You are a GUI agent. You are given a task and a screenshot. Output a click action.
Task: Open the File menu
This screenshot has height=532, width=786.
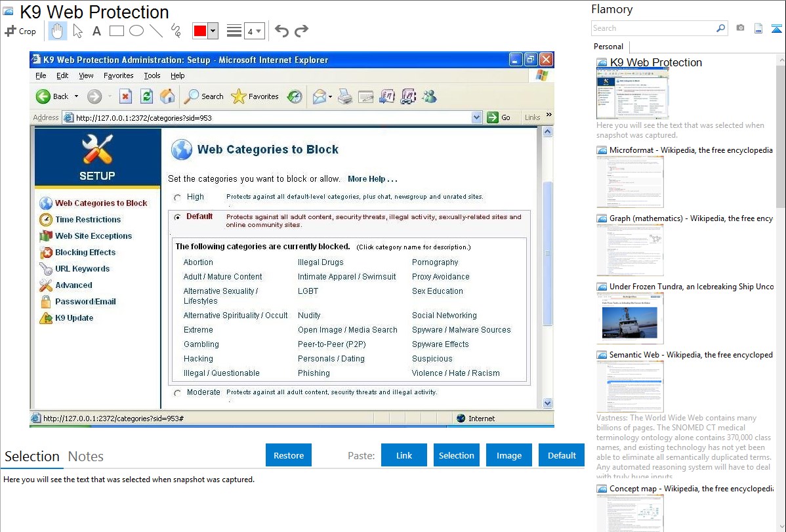point(41,75)
